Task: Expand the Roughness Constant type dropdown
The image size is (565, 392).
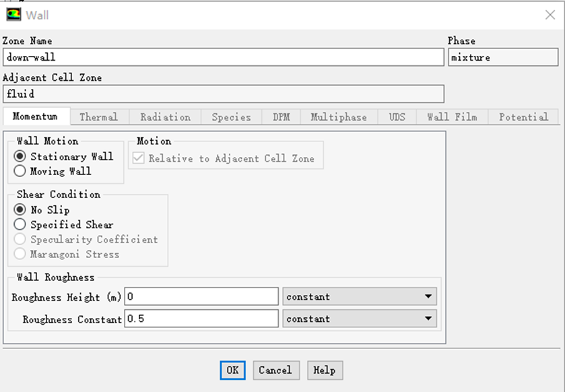Action: [360, 319]
